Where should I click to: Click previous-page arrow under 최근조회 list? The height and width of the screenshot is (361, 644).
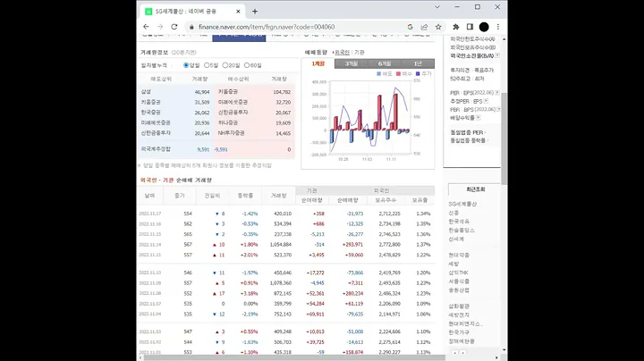click(454, 353)
